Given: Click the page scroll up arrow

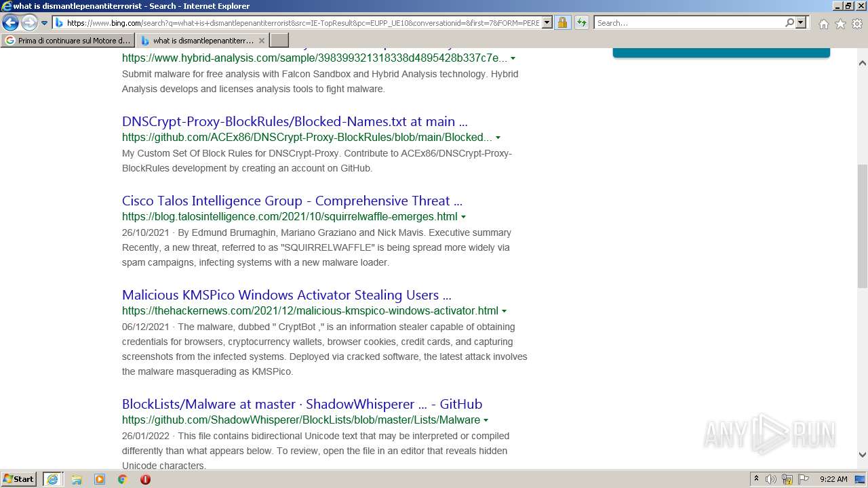Looking at the screenshot, I should (x=862, y=63).
